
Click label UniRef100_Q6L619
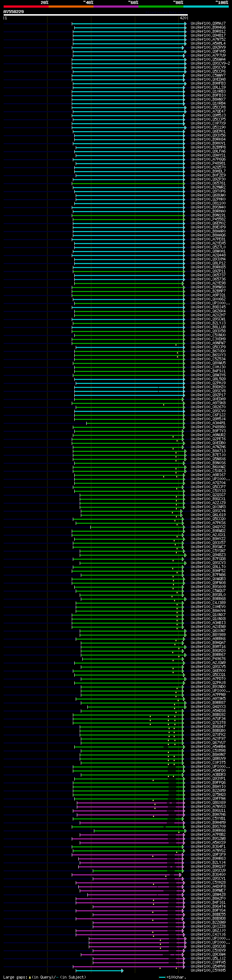click(x=208, y=515)
